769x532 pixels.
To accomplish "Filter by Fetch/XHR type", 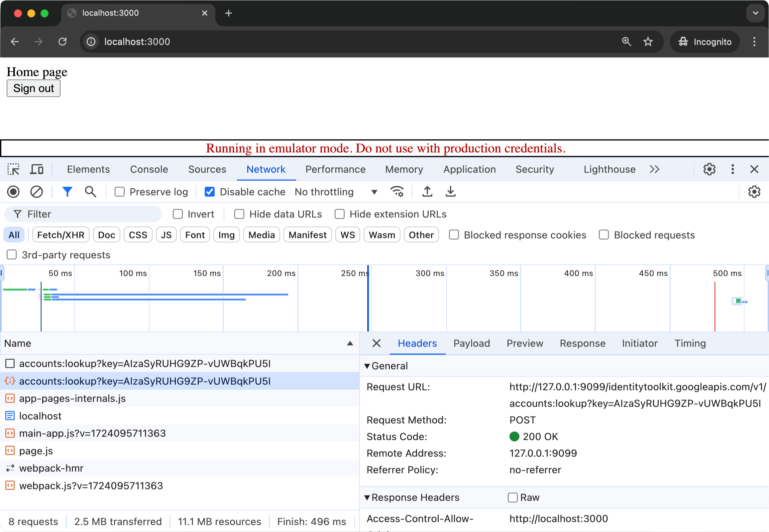I will pos(61,235).
